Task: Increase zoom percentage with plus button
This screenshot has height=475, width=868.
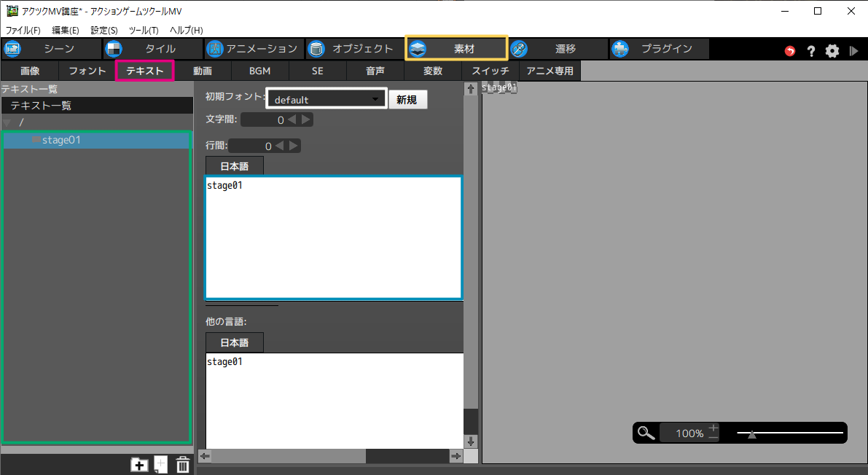Action: coord(713,428)
